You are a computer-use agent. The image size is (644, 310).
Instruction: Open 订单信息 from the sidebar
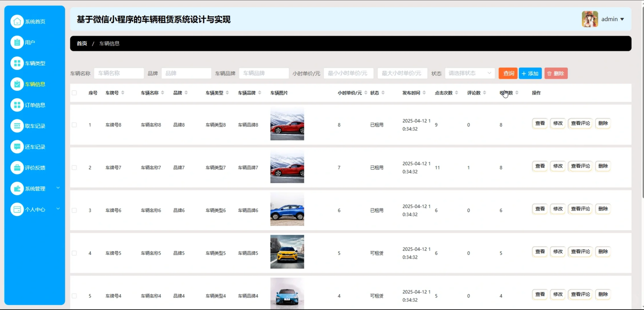tap(35, 105)
